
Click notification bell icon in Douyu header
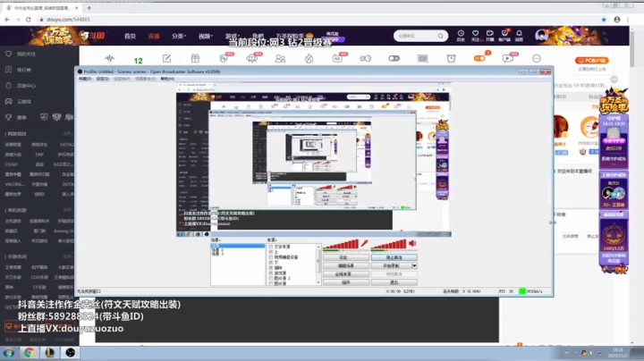(x=519, y=35)
